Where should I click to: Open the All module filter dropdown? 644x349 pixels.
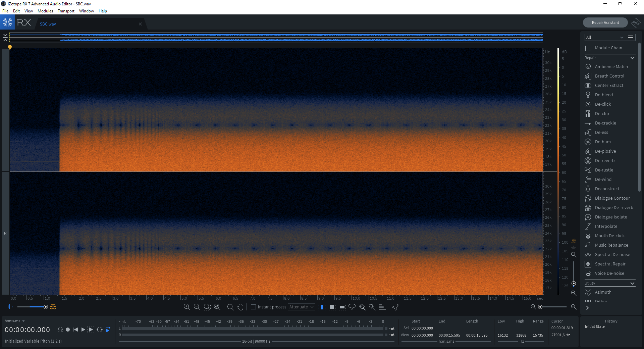click(x=605, y=37)
